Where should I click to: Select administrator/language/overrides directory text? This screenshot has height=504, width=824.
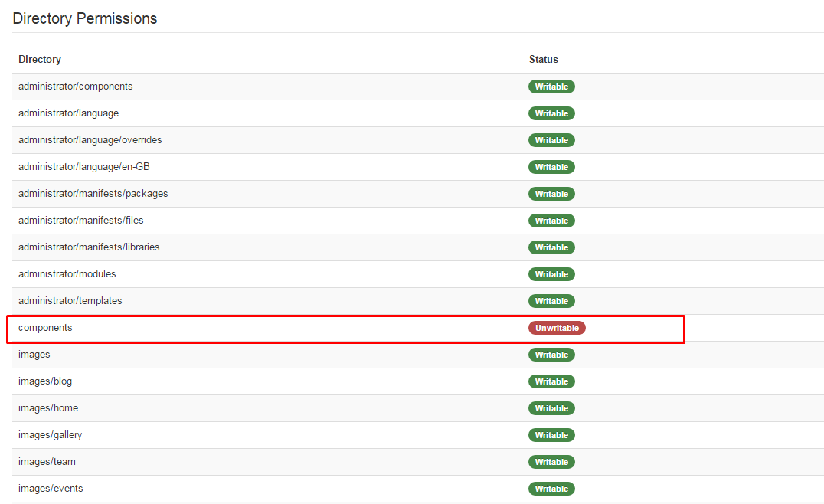pos(90,140)
